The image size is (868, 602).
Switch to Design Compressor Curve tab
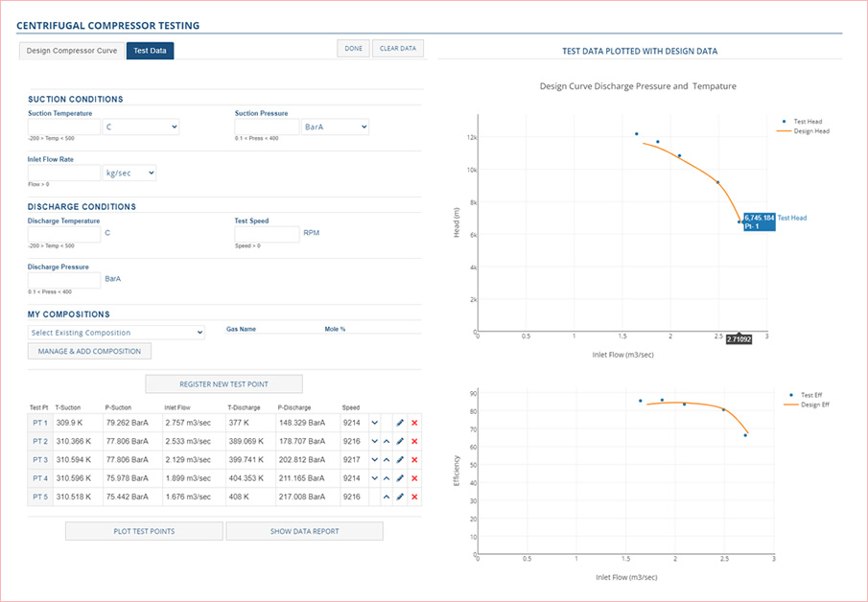(72, 51)
